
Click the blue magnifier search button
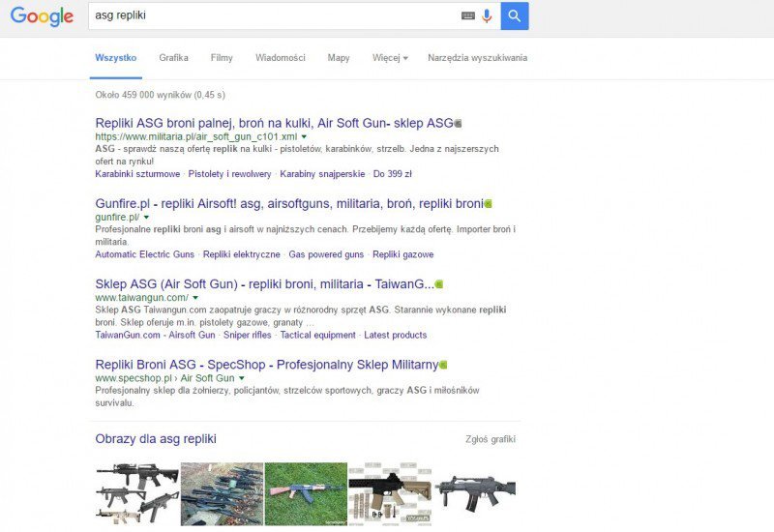(x=515, y=15)
